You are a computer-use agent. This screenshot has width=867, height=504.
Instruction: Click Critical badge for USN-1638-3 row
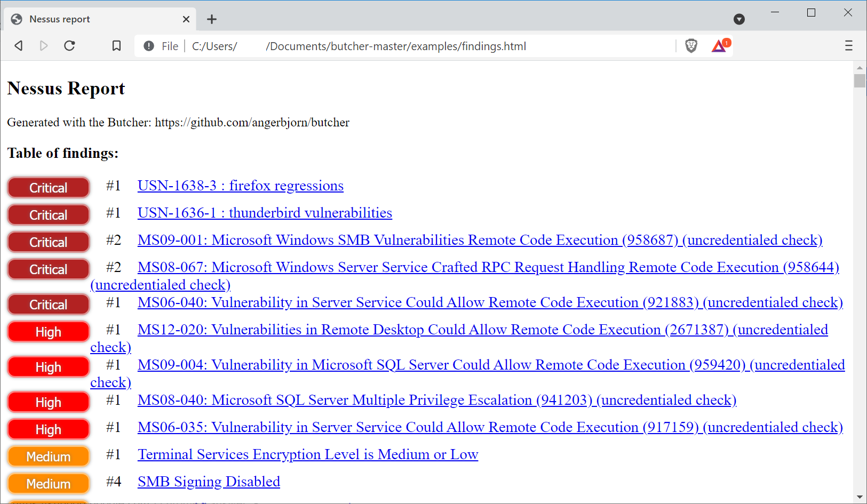[x=49, y=188]
